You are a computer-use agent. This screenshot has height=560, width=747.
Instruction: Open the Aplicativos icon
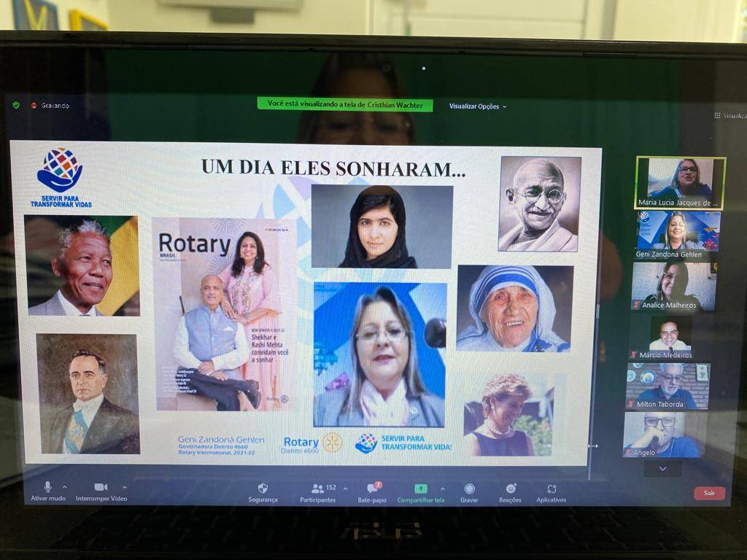551,489
